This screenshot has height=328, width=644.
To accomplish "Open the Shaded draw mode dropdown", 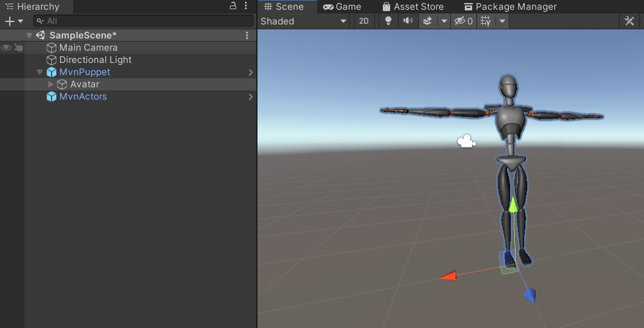I will coord(304,21).
